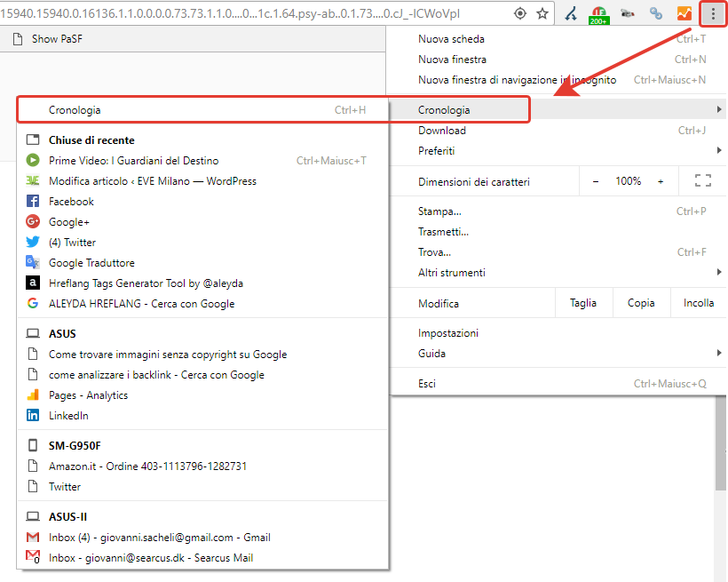This screenshot has height=582, width=728.
Task: Expand the Guida submenu
Action: click(x=719, y=353)
